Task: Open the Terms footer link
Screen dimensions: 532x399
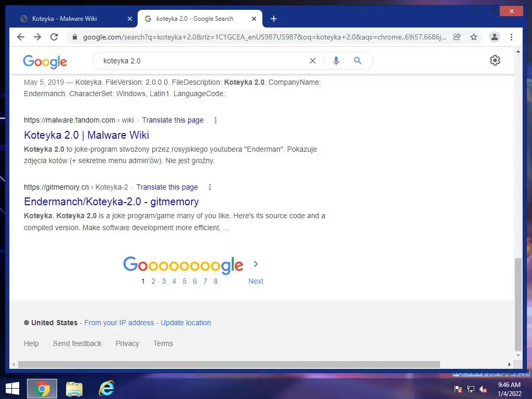Action: (x=163, y=343)
